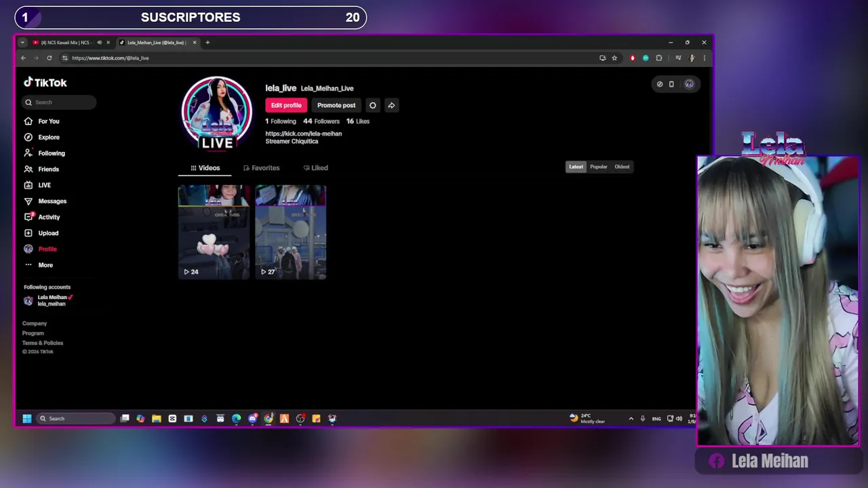Click the TikTok search field

click(60, 102)
